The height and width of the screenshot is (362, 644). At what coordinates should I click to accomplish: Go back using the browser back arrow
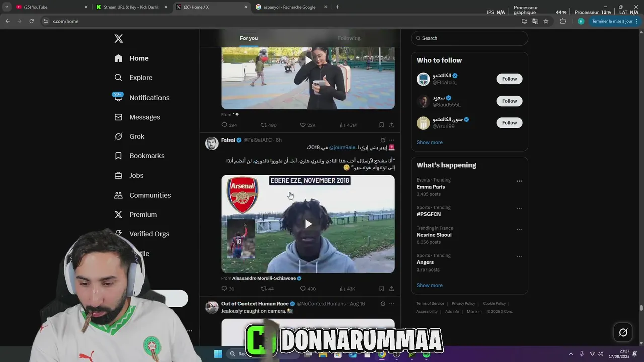(7, 21)
